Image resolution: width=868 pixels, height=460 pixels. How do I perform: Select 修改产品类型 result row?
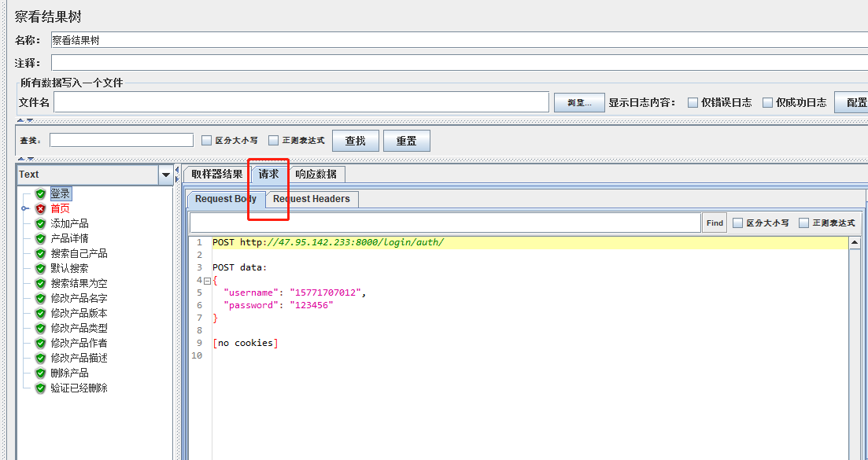(x=79, y=329)
